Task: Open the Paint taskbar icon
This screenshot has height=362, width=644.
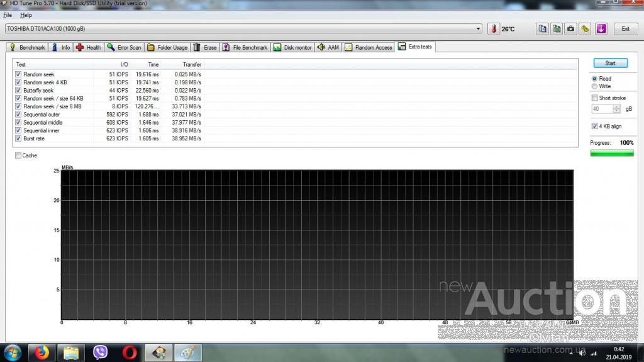Action: (x=188, y=353)
